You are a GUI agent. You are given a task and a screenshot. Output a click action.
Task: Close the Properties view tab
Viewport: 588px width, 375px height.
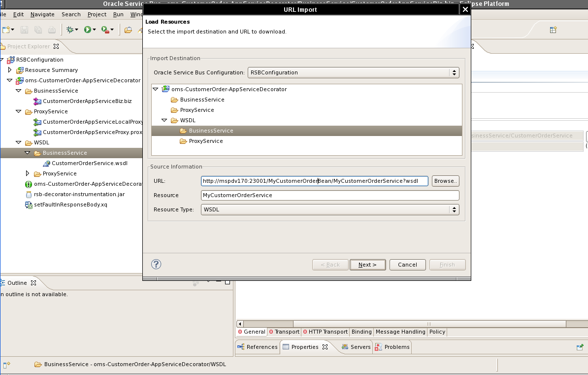(325, 347)
